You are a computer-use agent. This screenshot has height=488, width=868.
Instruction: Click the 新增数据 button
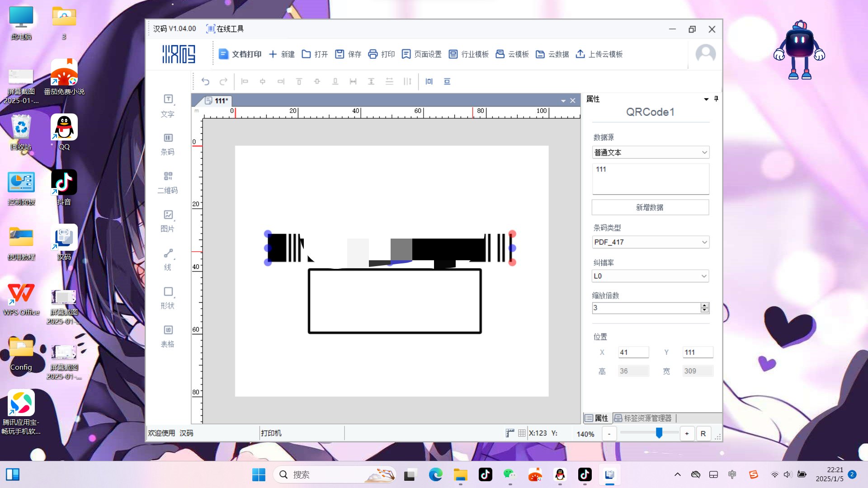point(650,207)
